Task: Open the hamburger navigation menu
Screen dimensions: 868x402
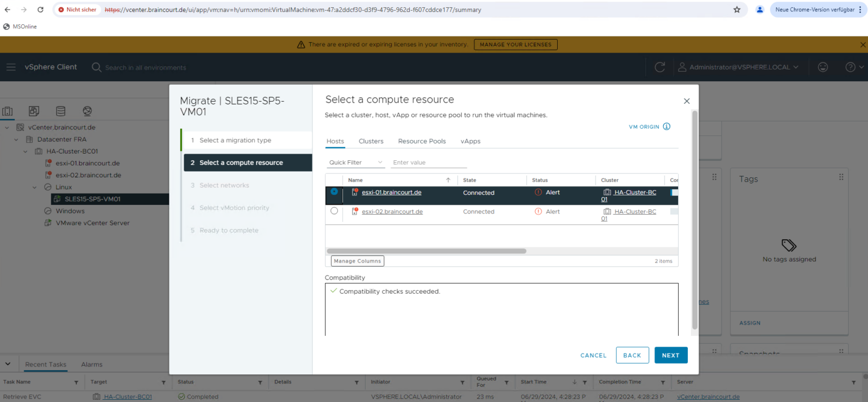Action: pos(11,67)
